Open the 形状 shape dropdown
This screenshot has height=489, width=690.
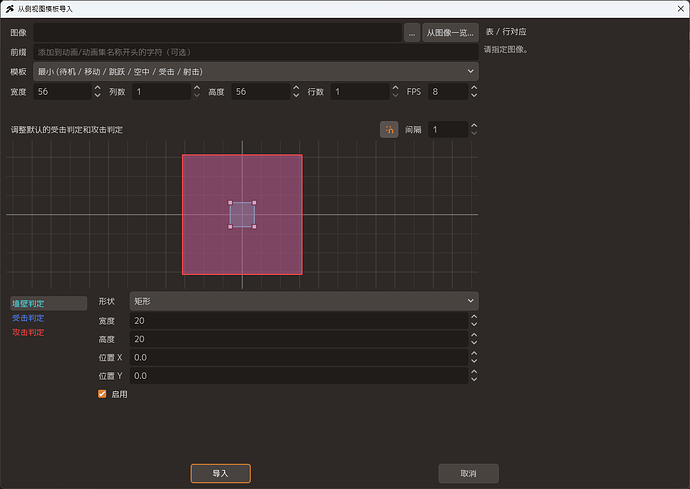tap(304, 301)
